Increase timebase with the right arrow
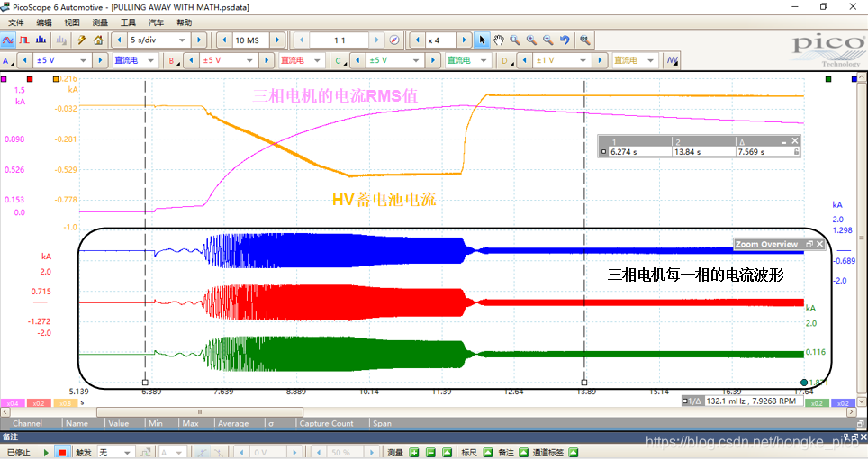This screenshot has width=868, height=459. coord(199,40)
